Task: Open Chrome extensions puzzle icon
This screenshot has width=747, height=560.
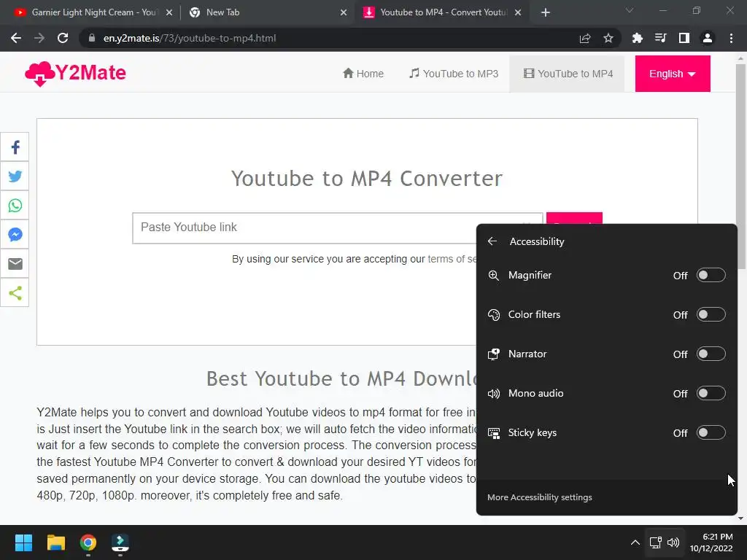Action: [x=637, y=38]
